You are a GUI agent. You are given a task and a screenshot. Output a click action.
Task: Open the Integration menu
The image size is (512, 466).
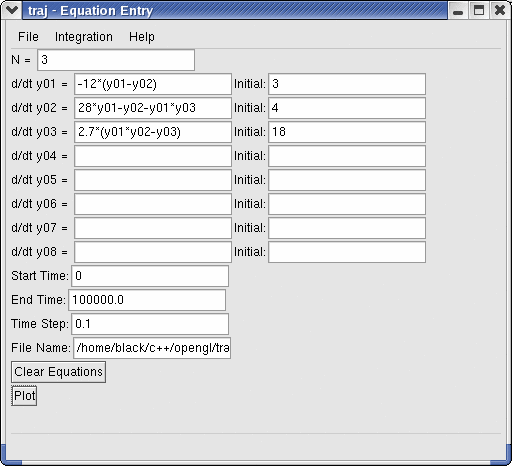(84, 37)
